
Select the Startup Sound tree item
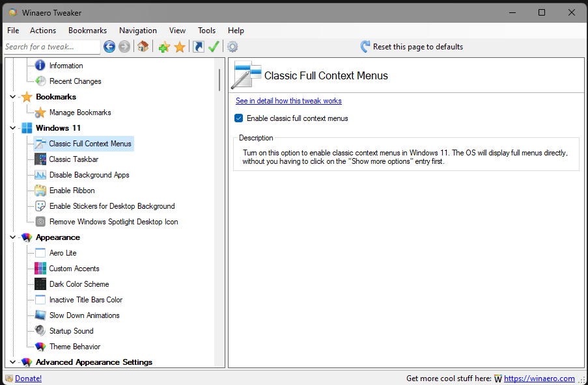click(71, 331)
